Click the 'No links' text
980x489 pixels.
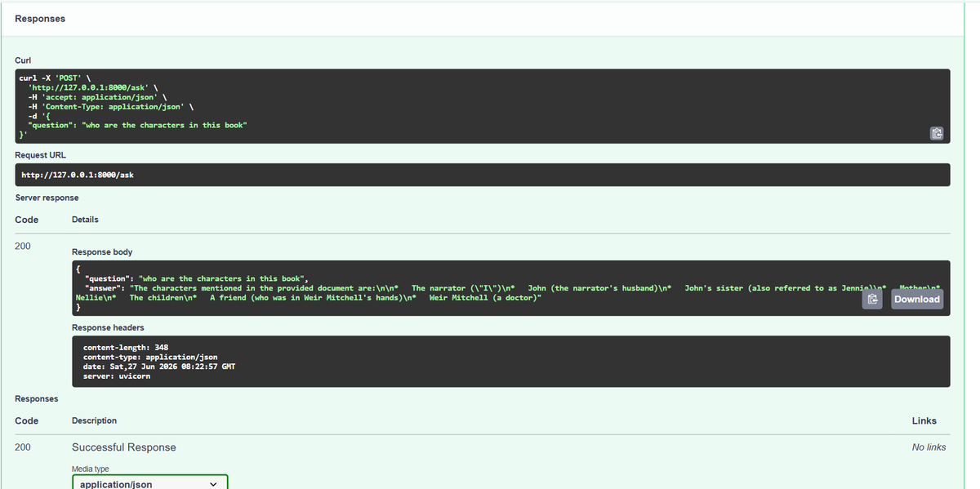[x=929, y=447]
